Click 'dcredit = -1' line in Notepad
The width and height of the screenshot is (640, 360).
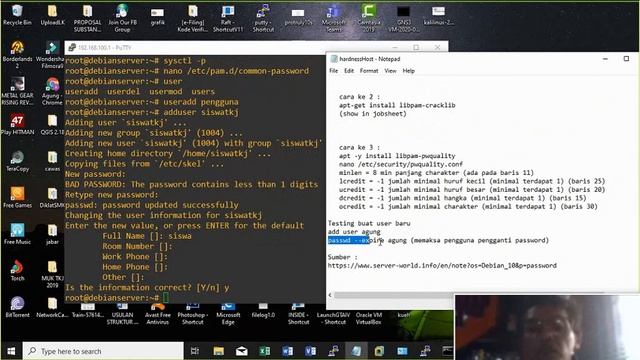pos(462,198)
